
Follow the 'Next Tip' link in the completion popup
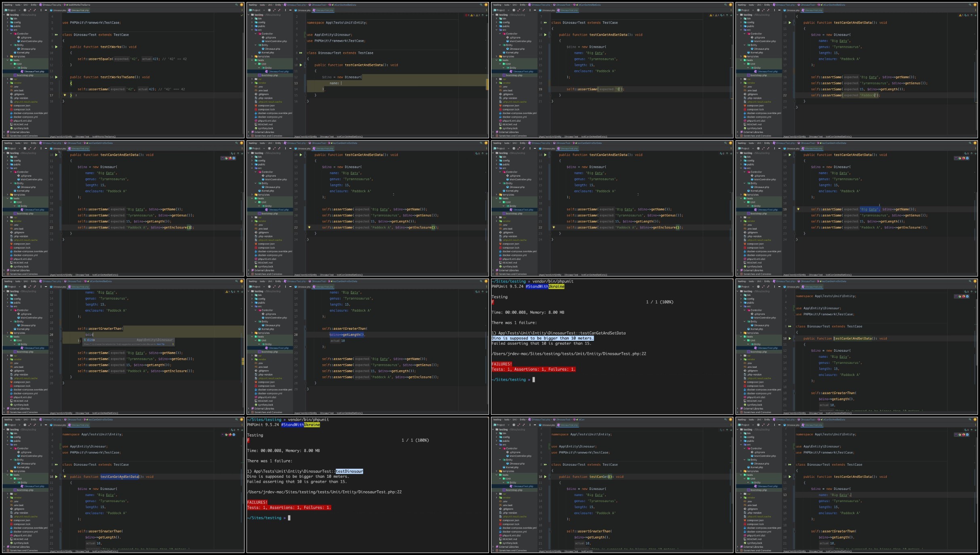[x=160, y=344]
